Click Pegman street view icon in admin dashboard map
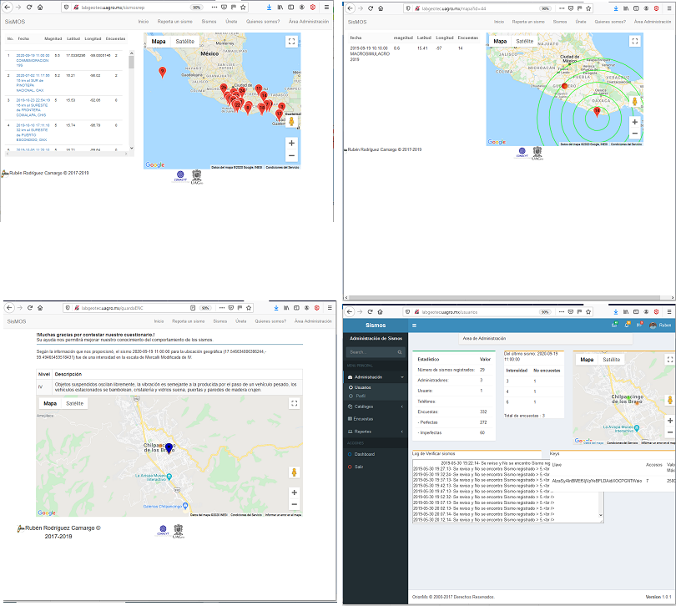 668,400
